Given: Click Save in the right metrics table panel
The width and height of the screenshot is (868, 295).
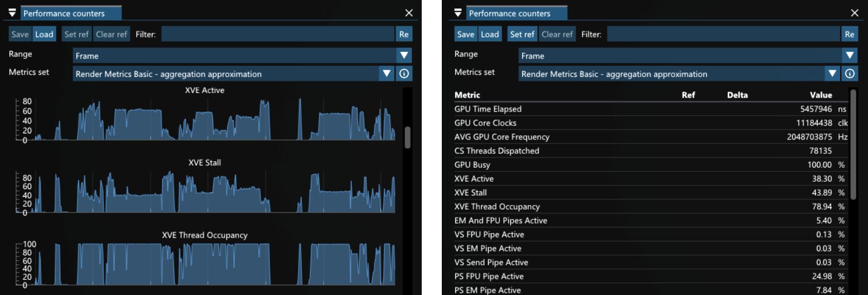Looking at the screenshot, I should [x=466, y=34].
